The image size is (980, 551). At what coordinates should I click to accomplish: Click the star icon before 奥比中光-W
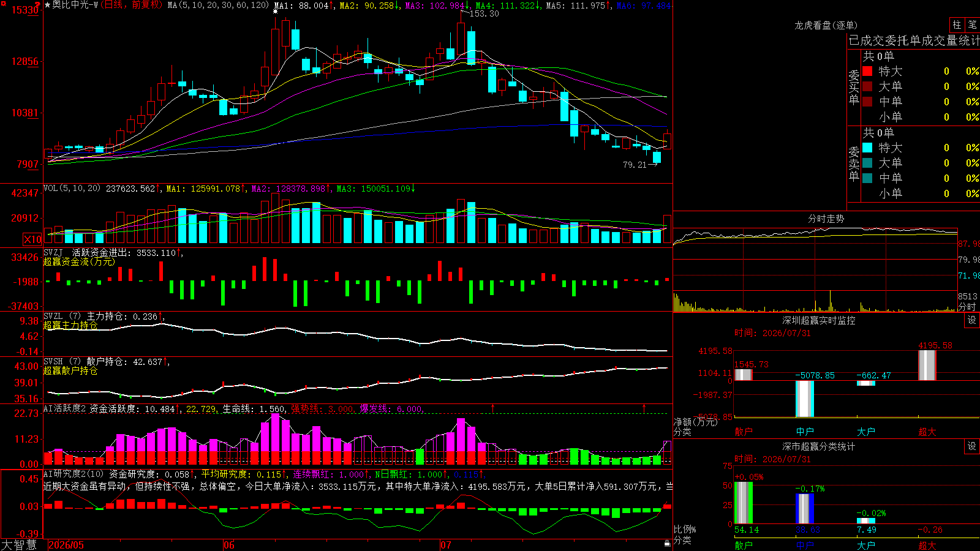tap(48, 5)
